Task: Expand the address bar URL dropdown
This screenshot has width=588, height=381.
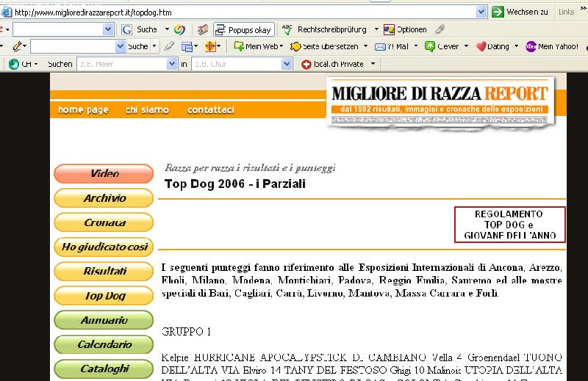Action: [481, 12]
